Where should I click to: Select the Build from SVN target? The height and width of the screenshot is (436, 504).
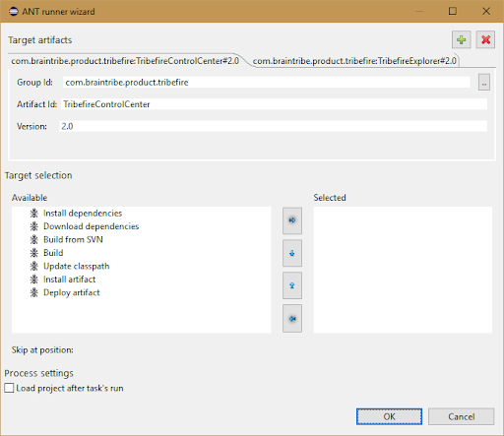coord(73,239)
